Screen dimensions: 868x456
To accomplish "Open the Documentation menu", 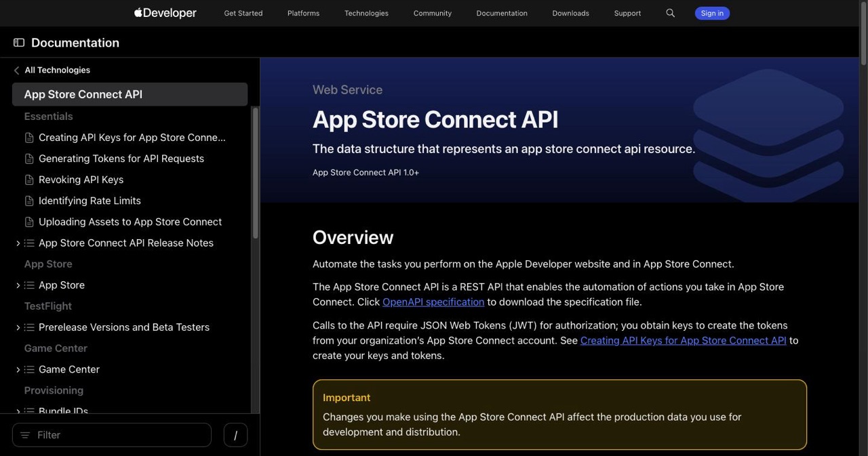I will [x=502, y=13].
